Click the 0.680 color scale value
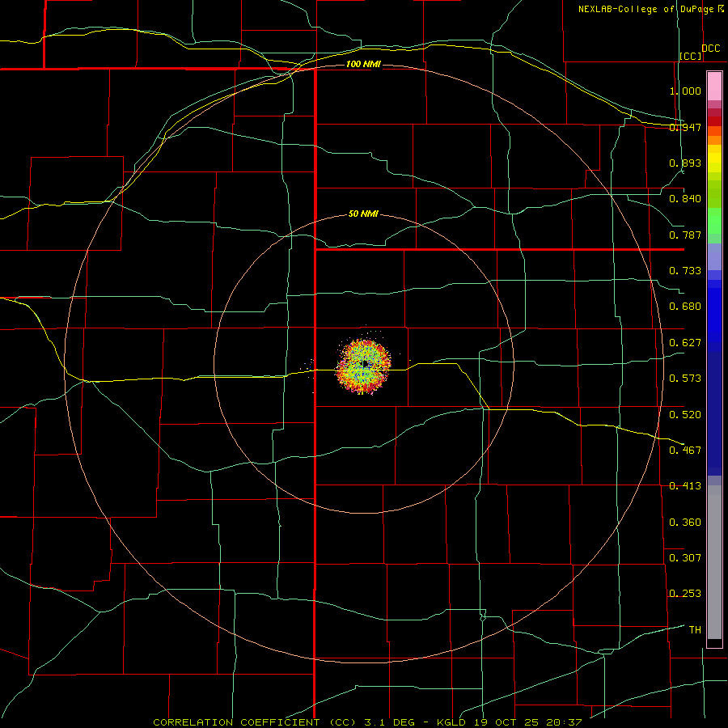This screenshot has width=728, height=728. click(x=685, y=307)
